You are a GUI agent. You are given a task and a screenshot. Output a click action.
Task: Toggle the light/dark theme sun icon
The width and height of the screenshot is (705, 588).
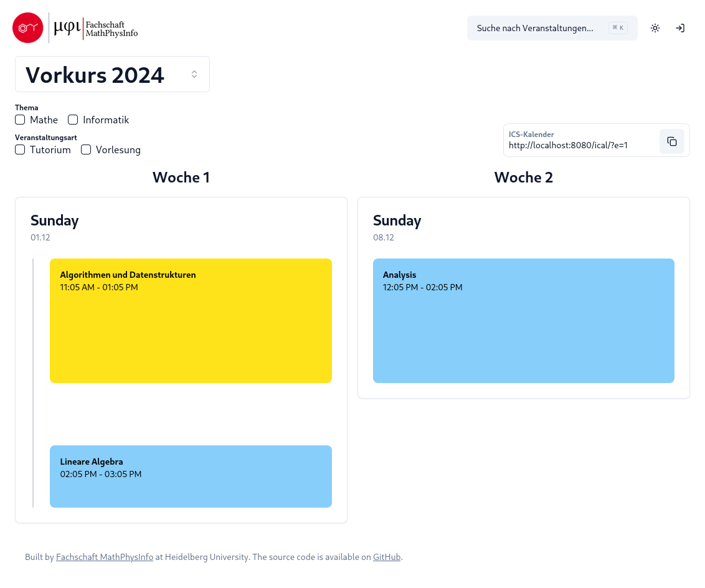[x=655, y=28]
